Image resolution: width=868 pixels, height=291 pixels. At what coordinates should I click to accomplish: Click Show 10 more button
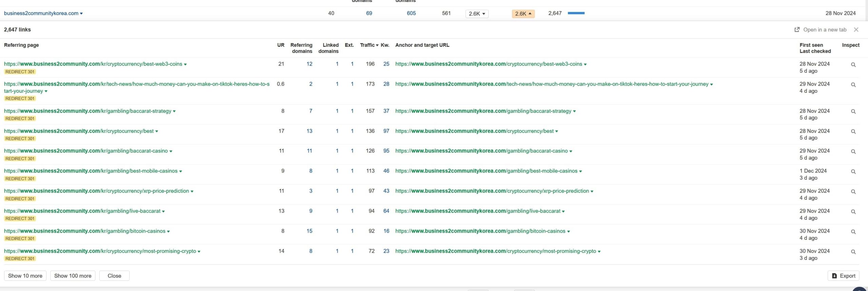25,276
